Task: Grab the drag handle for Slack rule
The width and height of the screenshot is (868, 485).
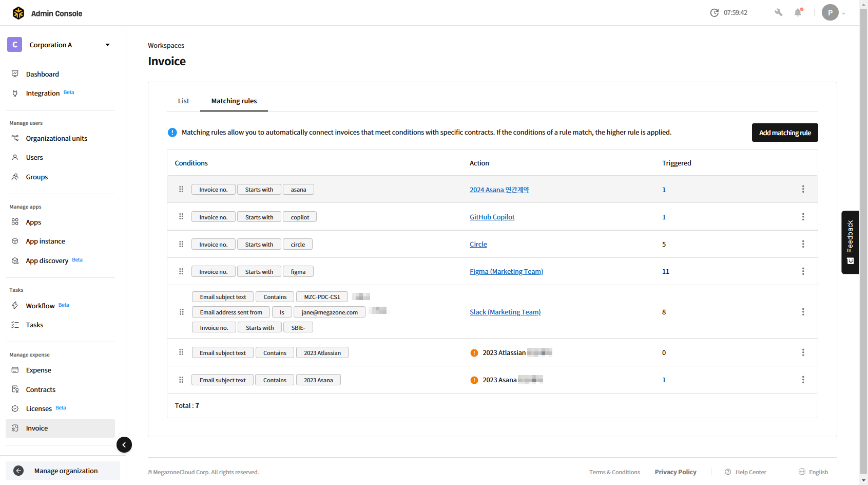Action: coord(182,312)
